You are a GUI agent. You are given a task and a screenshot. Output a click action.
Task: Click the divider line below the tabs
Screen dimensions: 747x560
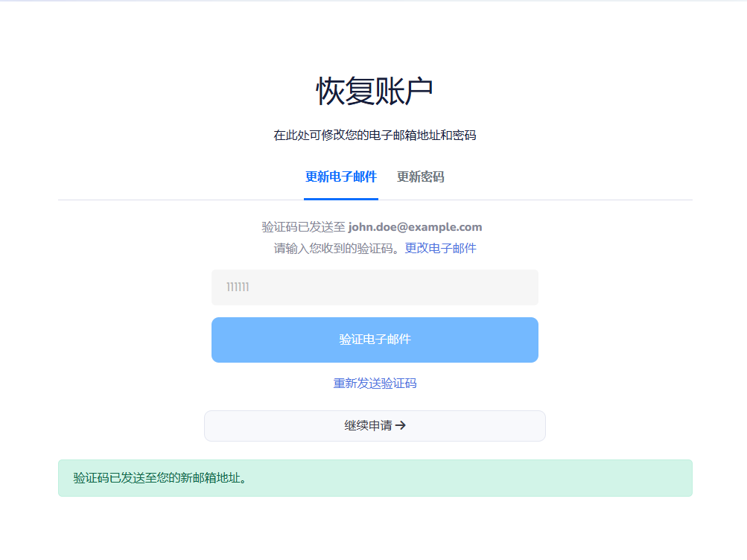(559, 200)
